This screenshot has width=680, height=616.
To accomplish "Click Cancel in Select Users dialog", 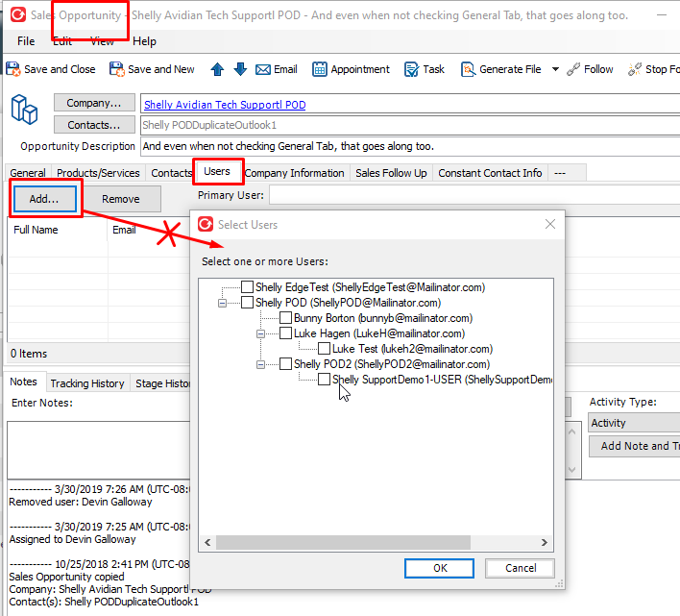I will 521,568.
